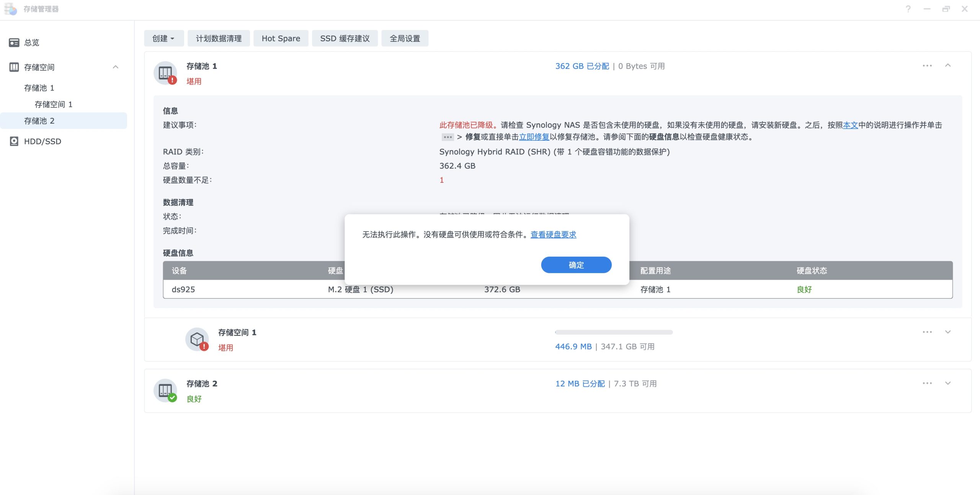Click the 存储池 1 pool icon with warning badge
980x495 pixels.
165,73
